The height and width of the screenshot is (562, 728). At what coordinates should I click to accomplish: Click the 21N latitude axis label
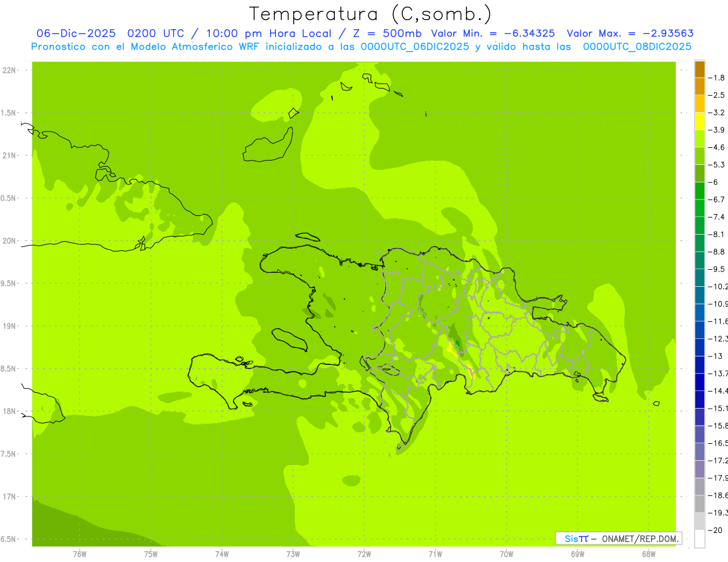tap(9, 156)
